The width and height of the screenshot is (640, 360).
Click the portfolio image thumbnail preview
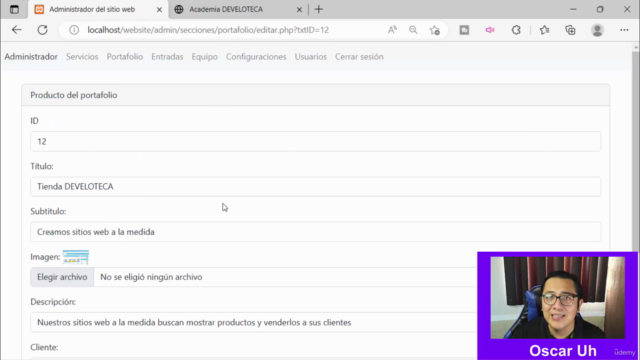click(x=76, y=257)
